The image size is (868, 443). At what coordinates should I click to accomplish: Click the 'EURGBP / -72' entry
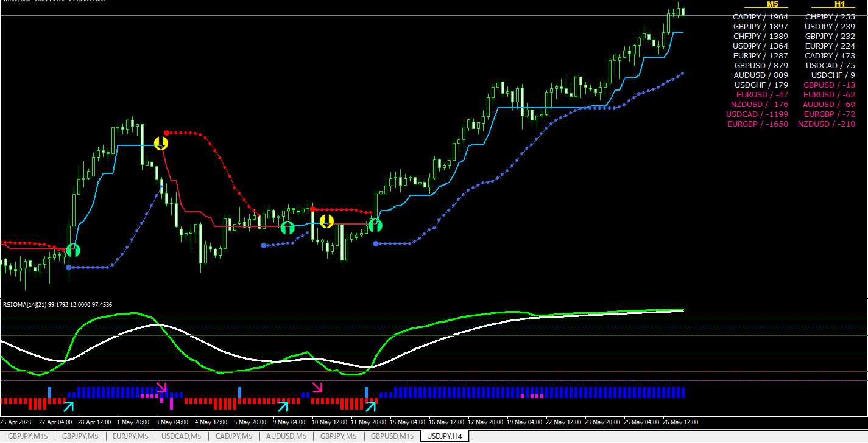point(830,114)
